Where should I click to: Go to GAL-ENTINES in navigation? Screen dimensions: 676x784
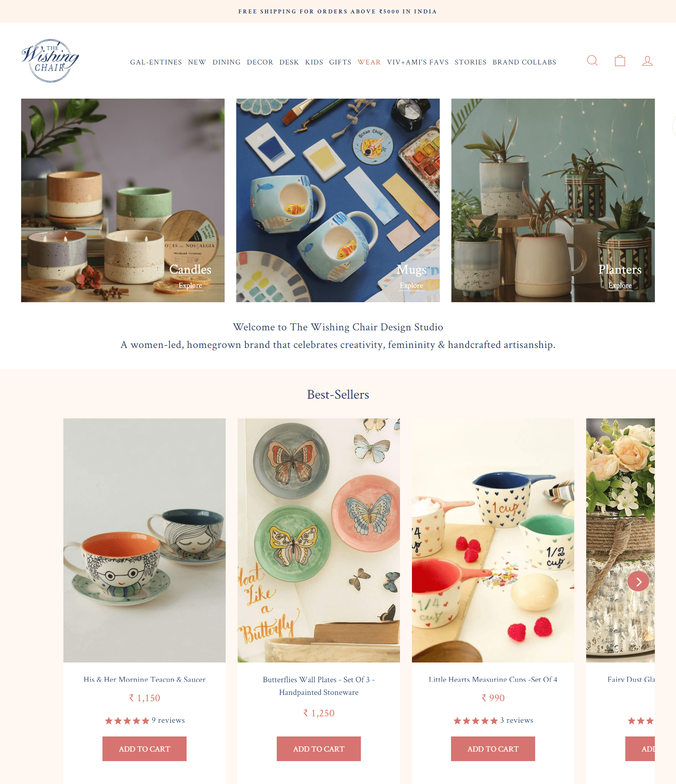coord(156,62)
